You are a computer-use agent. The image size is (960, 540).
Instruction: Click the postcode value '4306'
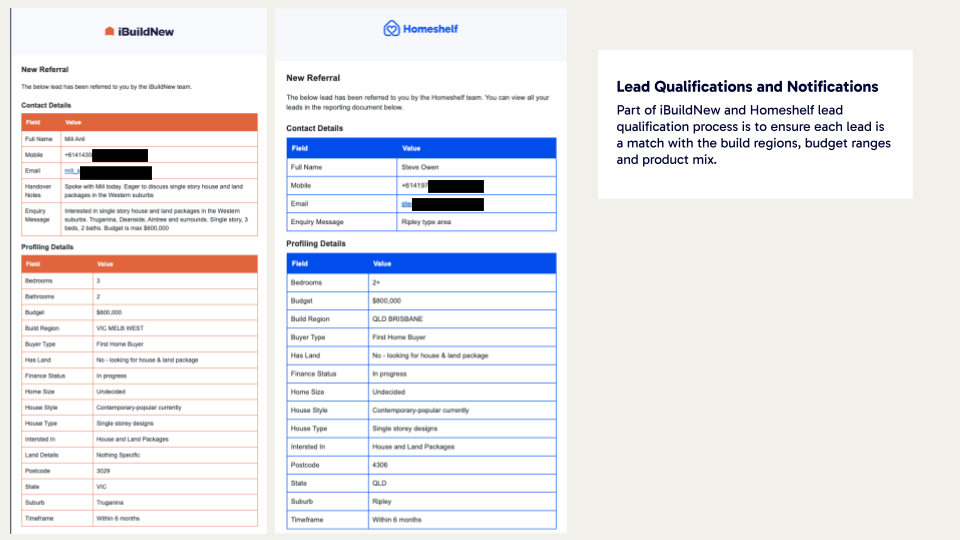(380, 465)
